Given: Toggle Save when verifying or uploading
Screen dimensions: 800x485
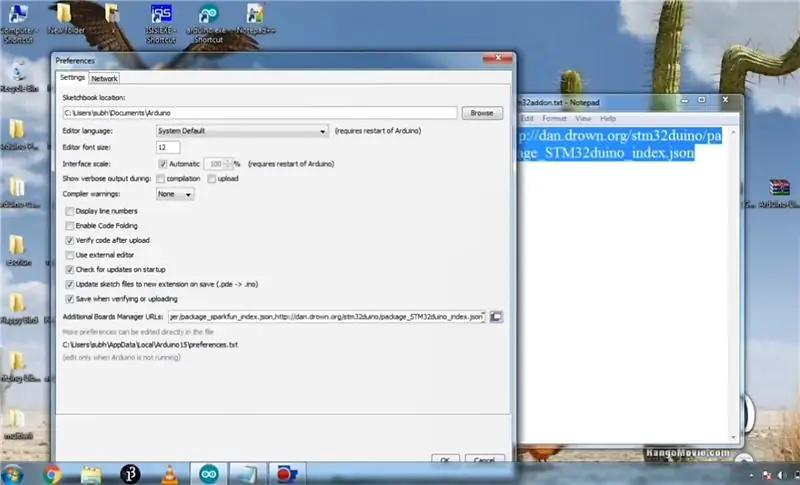Looking at the screenshot, I should coord(70,299).
